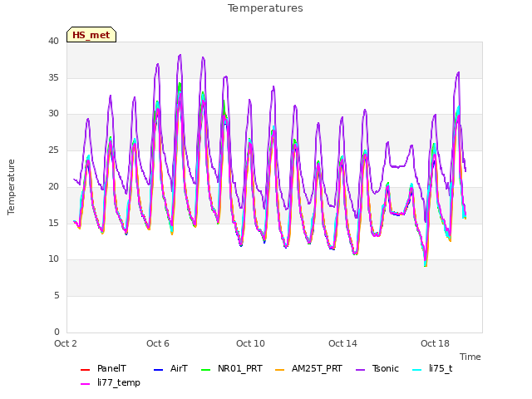The image size is (532, 399).
Task: Click the green NR01_PRT legend swatch
Action: tap(205, 369)
